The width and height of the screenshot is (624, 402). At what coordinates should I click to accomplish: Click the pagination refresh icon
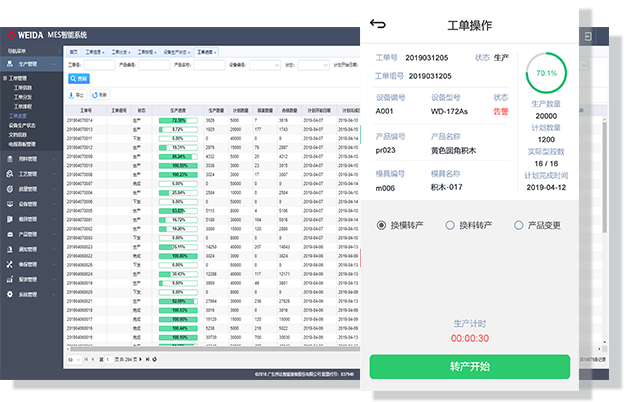click(x=154, y=359)
